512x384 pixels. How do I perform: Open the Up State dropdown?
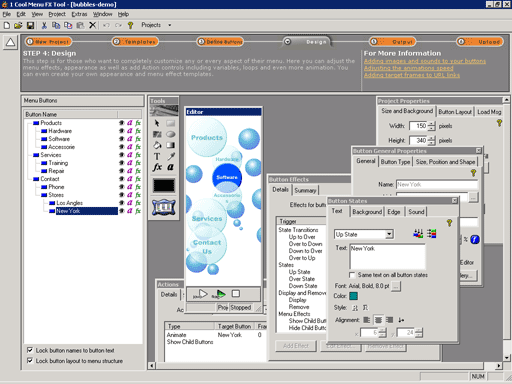(389, 234)
